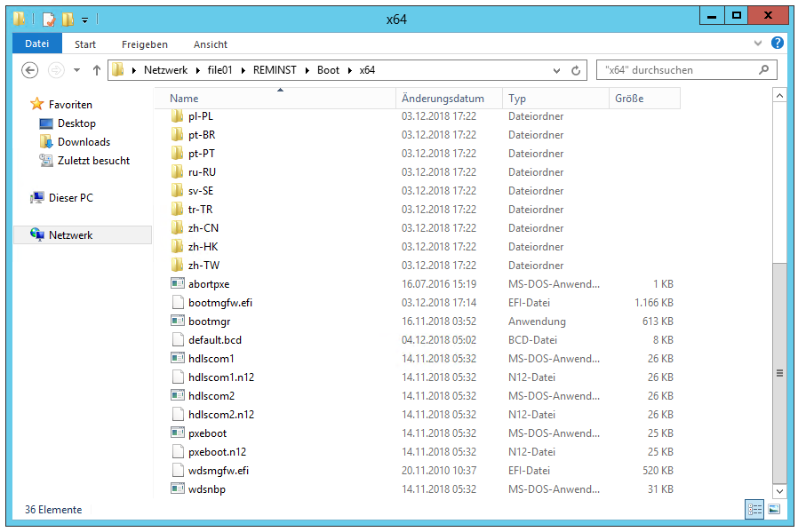The image size is (798, 532).
Task: Open the address bar history dropdown
Action: pyautogui.click(x=557, y=71)
